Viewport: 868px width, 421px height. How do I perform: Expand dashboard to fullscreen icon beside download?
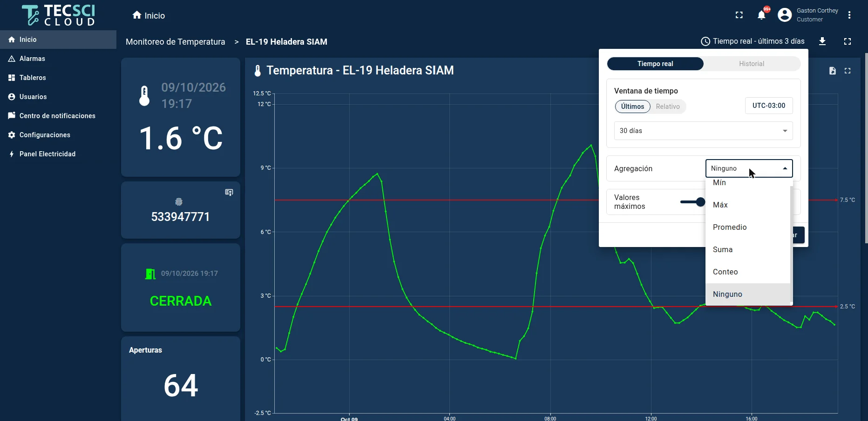[x=848, y=41]
